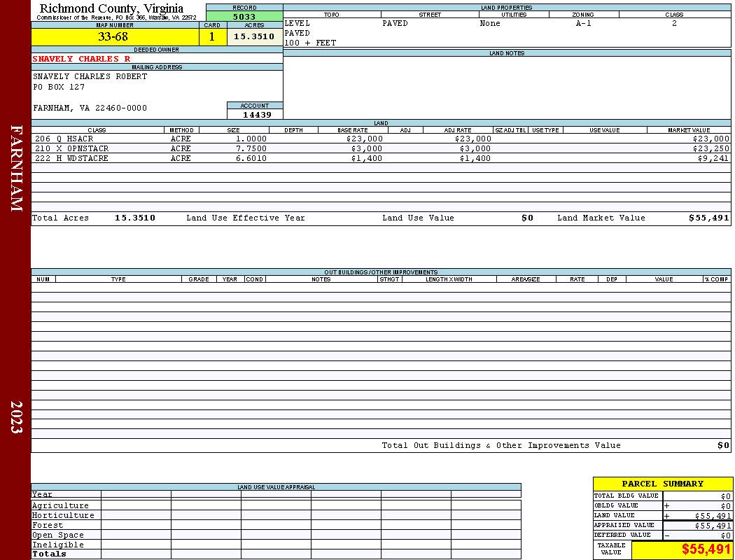Select the map number 33-68 field
Screen dimensions: 735x560
pos(115,36)
